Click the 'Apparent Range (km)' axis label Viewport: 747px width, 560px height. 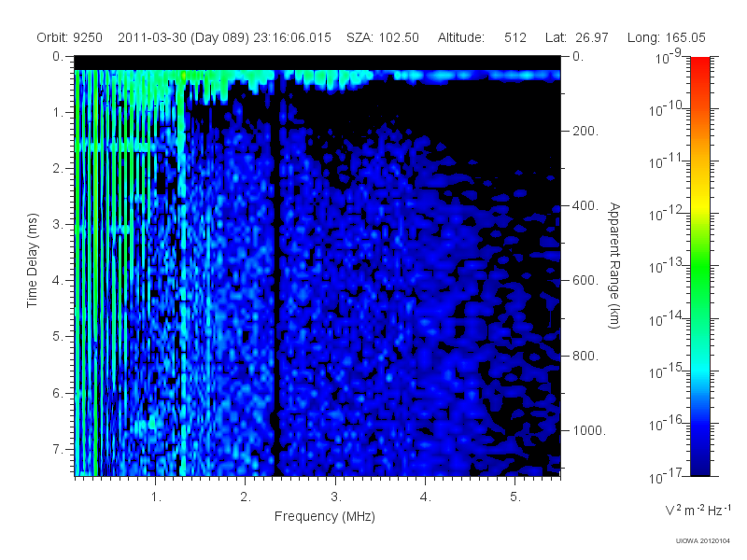pos(614,266)
